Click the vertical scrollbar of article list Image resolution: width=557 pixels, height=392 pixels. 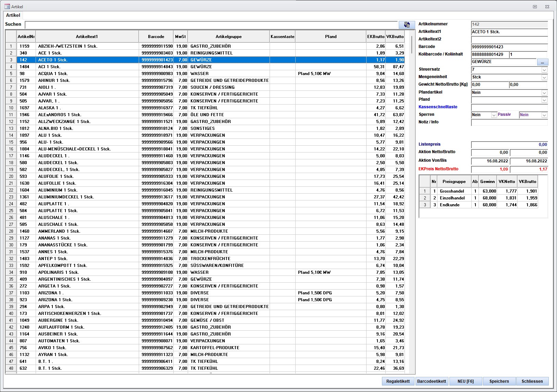click(412, 206)
